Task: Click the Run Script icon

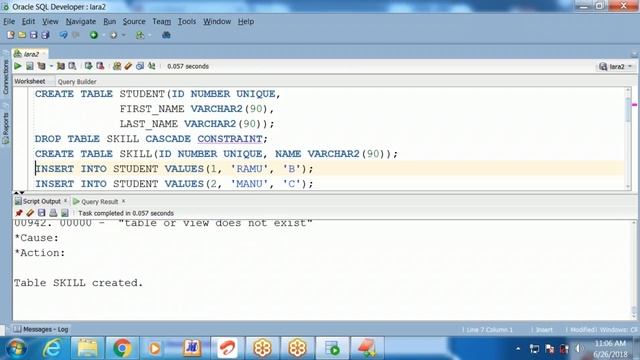Action: pyautogui.click(x=30, y=66)
